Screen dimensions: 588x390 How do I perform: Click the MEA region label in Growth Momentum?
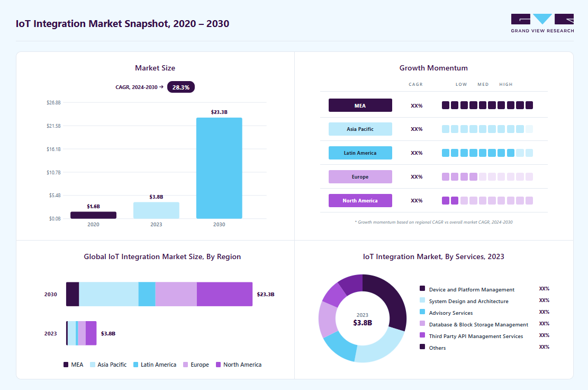point(360,105)
